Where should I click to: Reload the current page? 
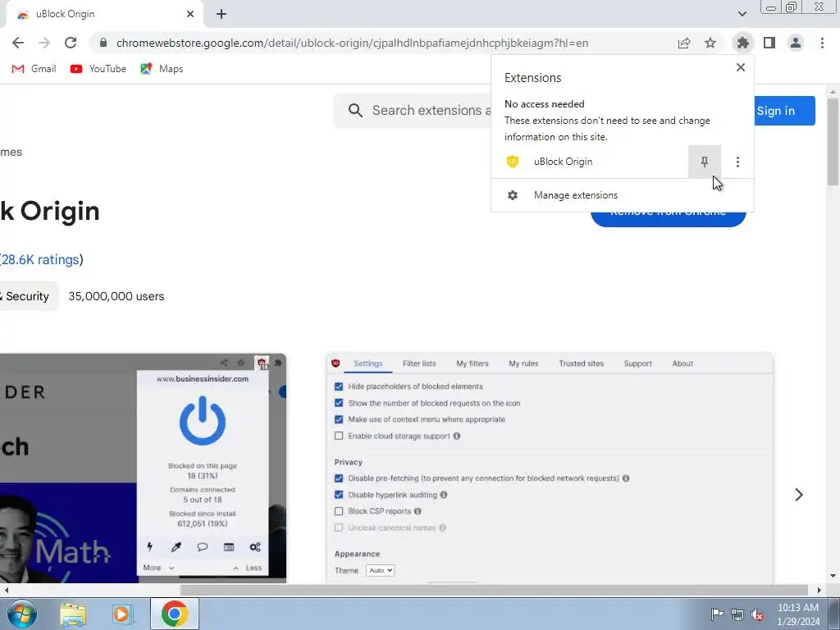[71, 43]
